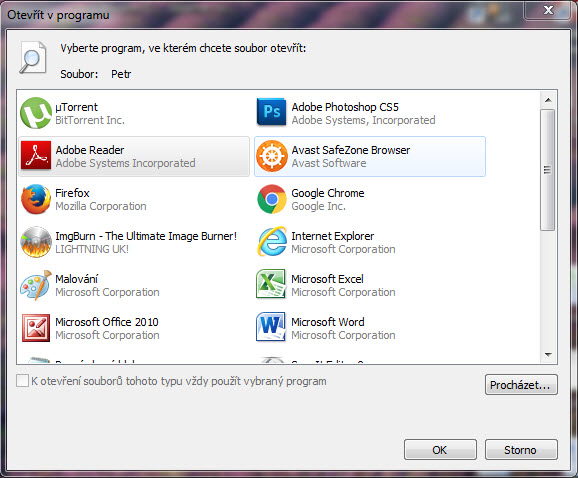Pick the ImgBurn disc icon
578x478 pixels.
tap(36, 242)
